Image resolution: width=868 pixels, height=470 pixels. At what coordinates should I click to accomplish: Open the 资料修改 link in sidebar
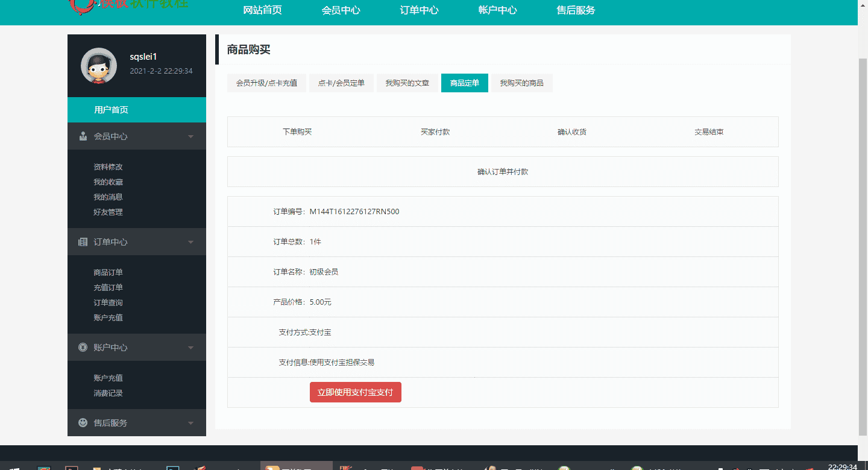click(x=107, y=167)
